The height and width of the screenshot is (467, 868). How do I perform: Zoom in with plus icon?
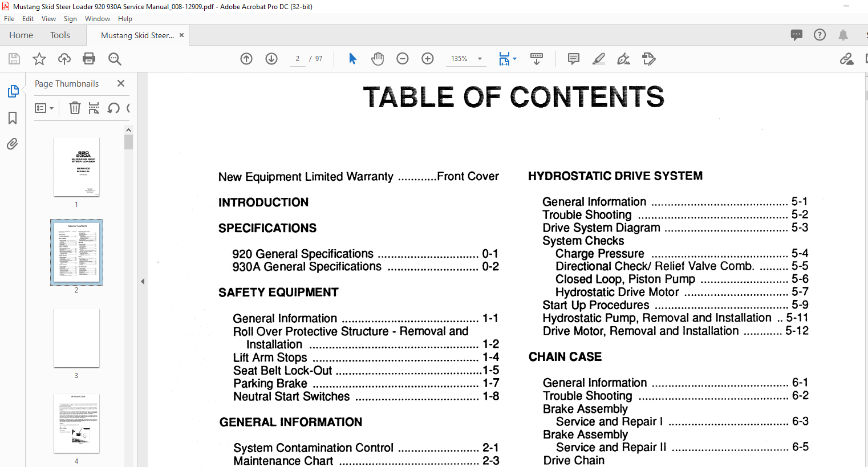[428, 59]
